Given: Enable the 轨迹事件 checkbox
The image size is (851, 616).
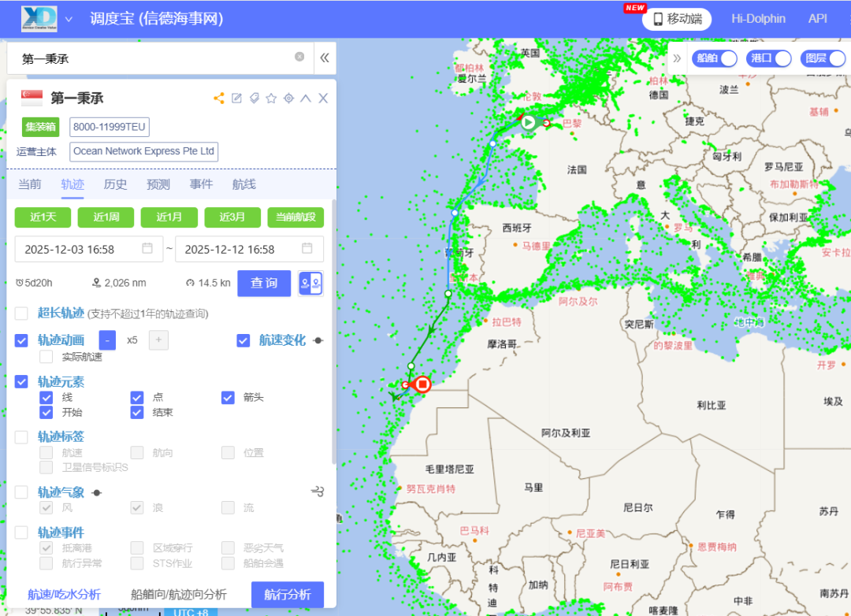Looking at the screenshot, I should point(21,533).
